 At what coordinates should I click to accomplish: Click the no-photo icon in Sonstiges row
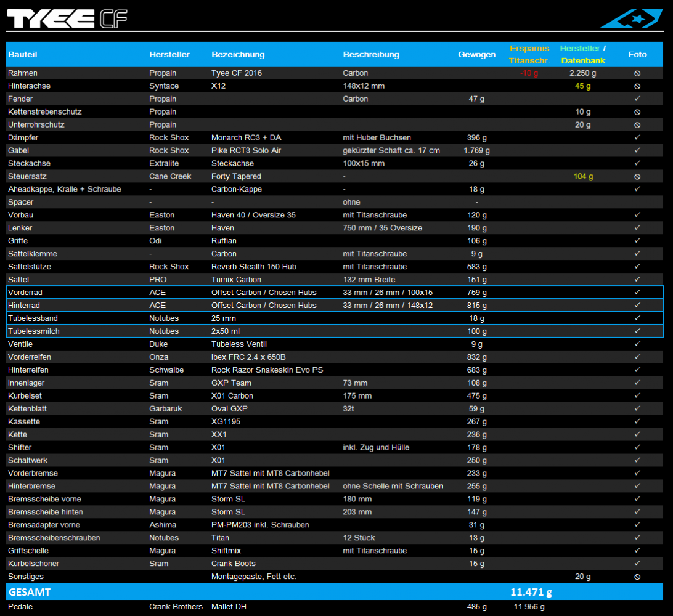point(637,577)
